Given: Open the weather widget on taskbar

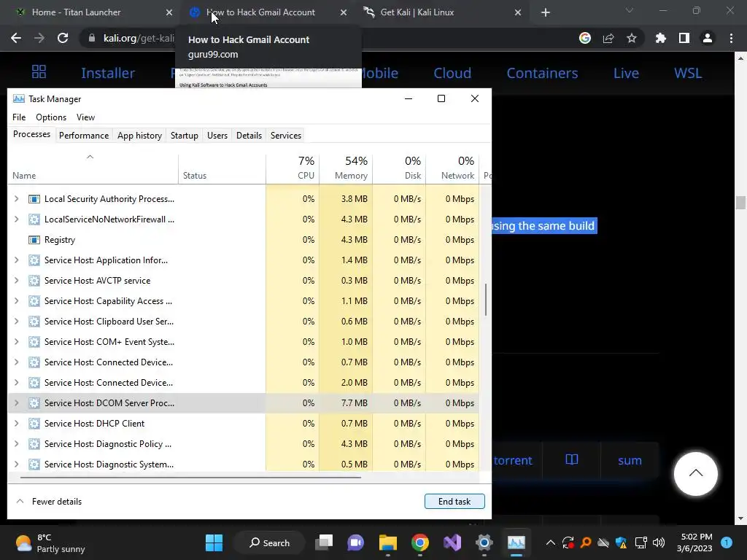Looking at the screenshot, I should coord(50,542).
